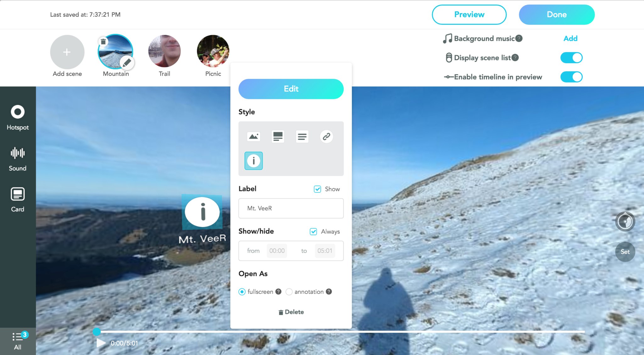Click the trash icon on Mountain scene
This screenshot has width=644, height=355.
click(x=103, y=41)
